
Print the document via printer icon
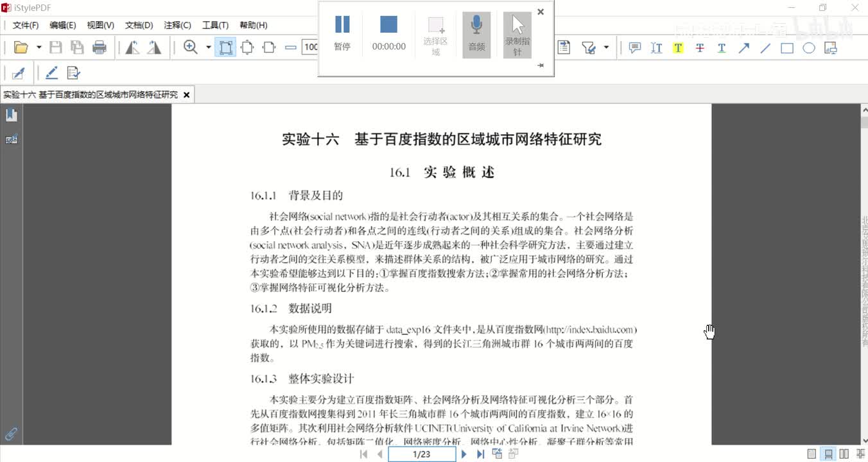click(100, 47)
